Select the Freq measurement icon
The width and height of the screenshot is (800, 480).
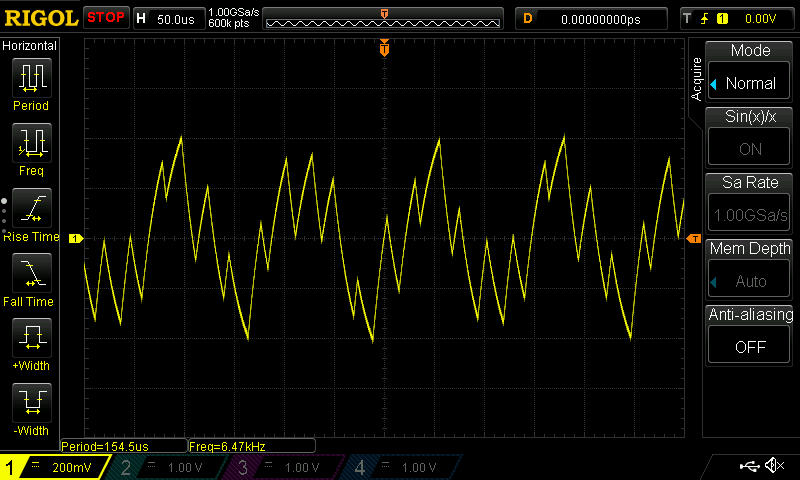(x=32, y=143)
